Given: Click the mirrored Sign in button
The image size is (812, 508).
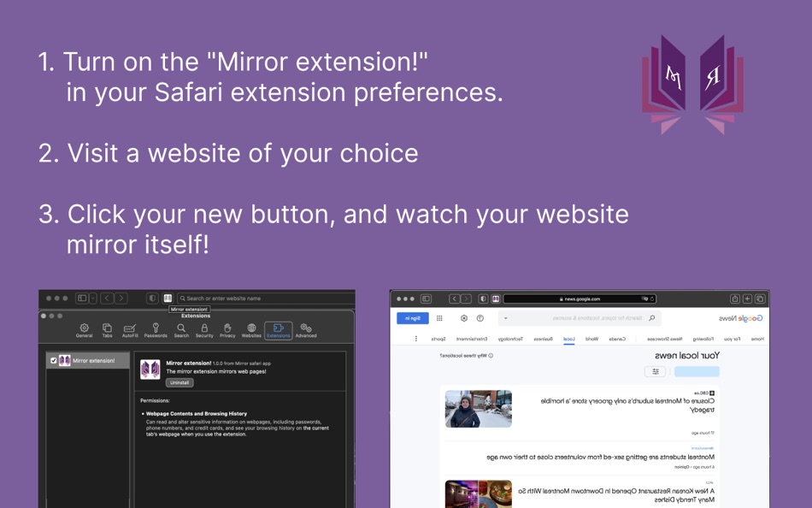Looking at the screenshot, I should [x=413, y=318].
